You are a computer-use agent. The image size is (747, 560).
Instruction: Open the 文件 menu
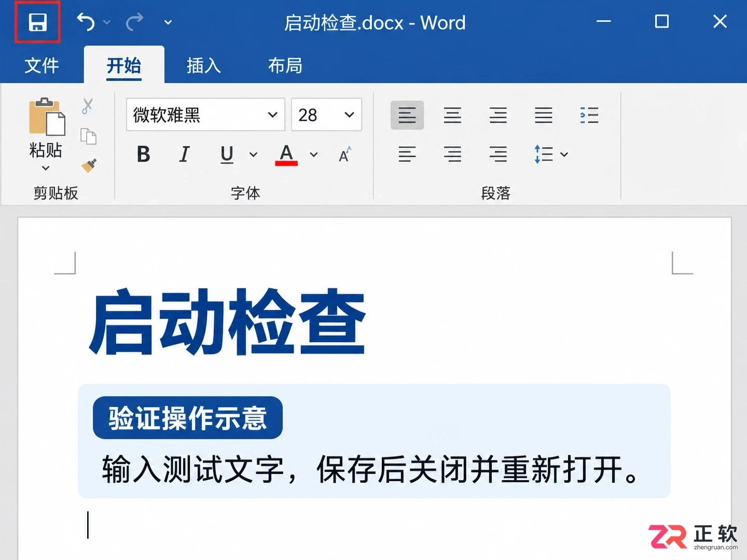tap(41, 65)
